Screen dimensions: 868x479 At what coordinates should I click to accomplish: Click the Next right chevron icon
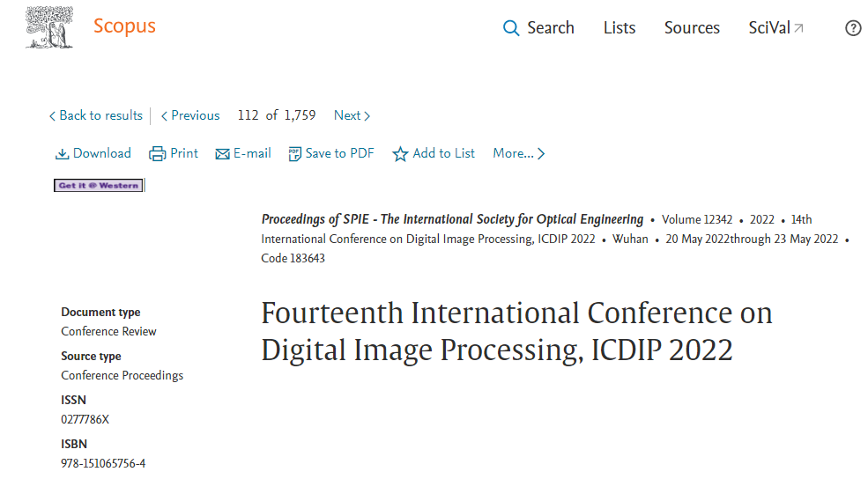[367, 116]
